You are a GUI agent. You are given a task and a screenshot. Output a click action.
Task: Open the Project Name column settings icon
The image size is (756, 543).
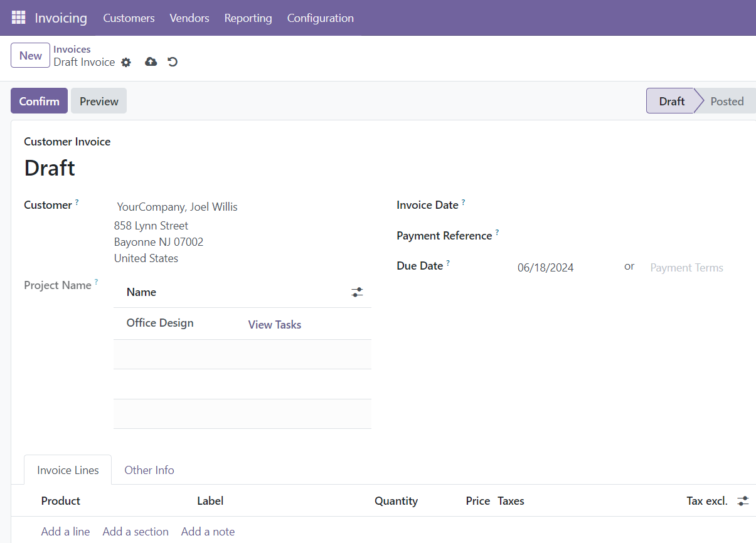[x=357, y=292]
